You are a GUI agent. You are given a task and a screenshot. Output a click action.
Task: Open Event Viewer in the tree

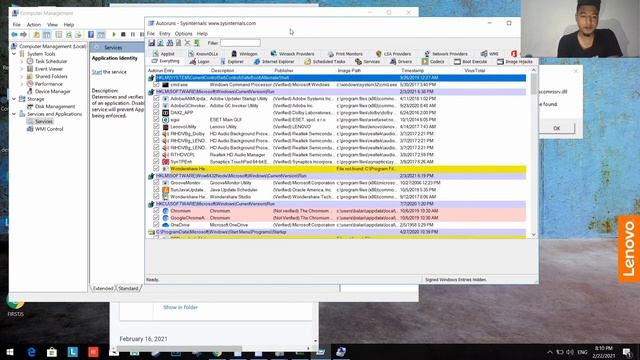tap(49, 69)
